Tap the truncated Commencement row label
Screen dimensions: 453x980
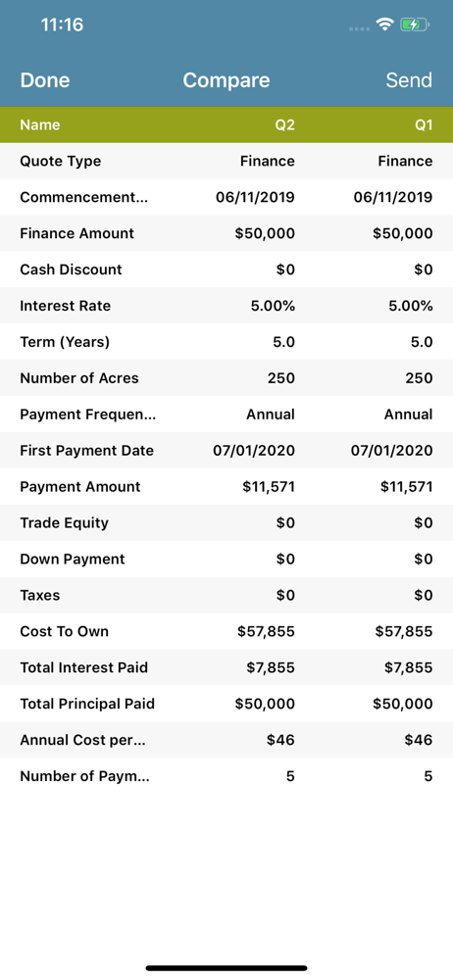pos(84,198)
